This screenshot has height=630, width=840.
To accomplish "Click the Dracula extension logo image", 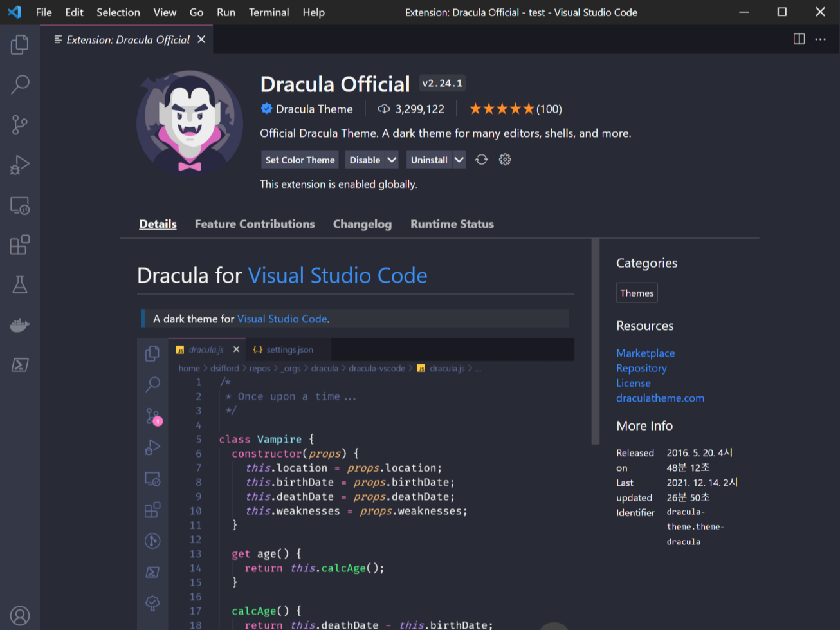I will pyautogui.click(x=190, y=124).
